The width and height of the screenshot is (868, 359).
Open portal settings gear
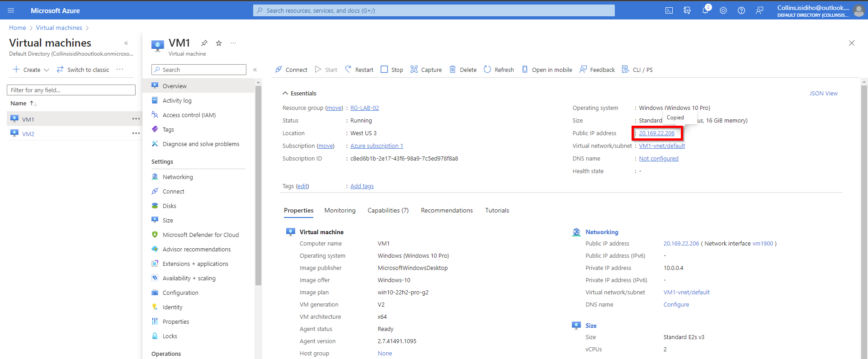coord(723,10)
